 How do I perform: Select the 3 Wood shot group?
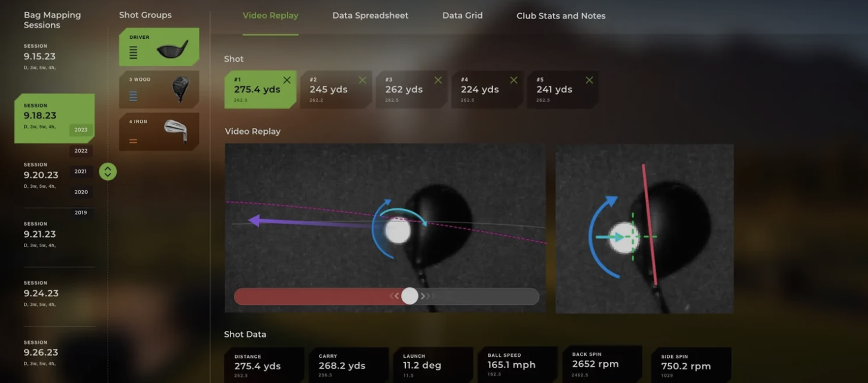(159, 89)
